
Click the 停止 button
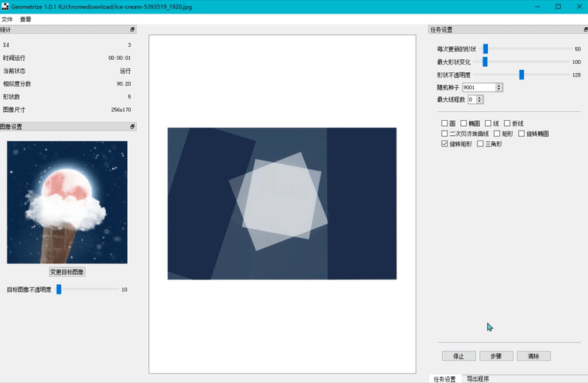coord(459,356)
